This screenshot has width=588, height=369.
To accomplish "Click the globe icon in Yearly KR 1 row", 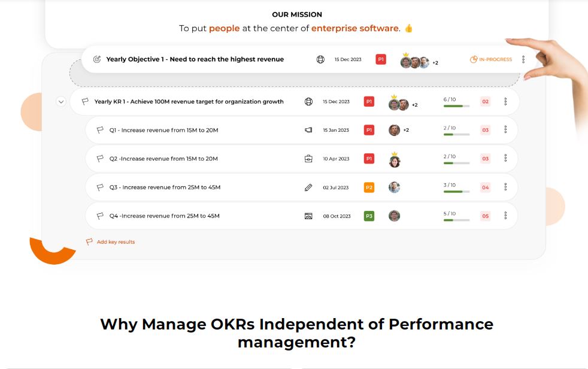I will [x=308, y=102].
